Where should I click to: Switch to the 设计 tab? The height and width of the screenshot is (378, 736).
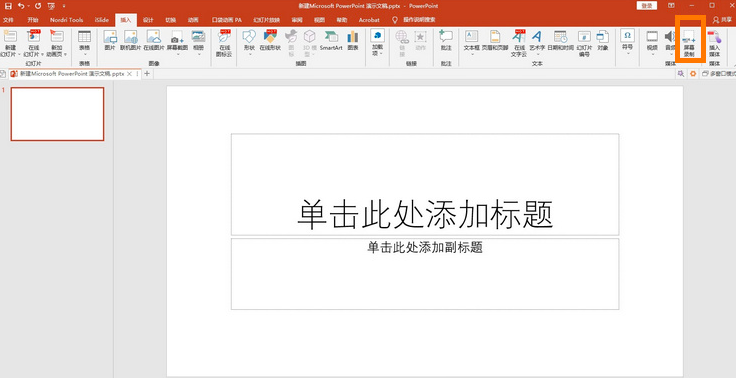point(148,20)
